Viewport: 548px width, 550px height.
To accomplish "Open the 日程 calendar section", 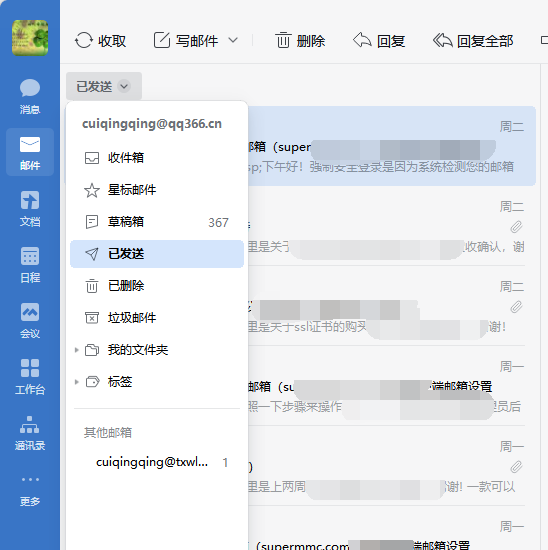I will pyautogui.click(x=30, y=265).
